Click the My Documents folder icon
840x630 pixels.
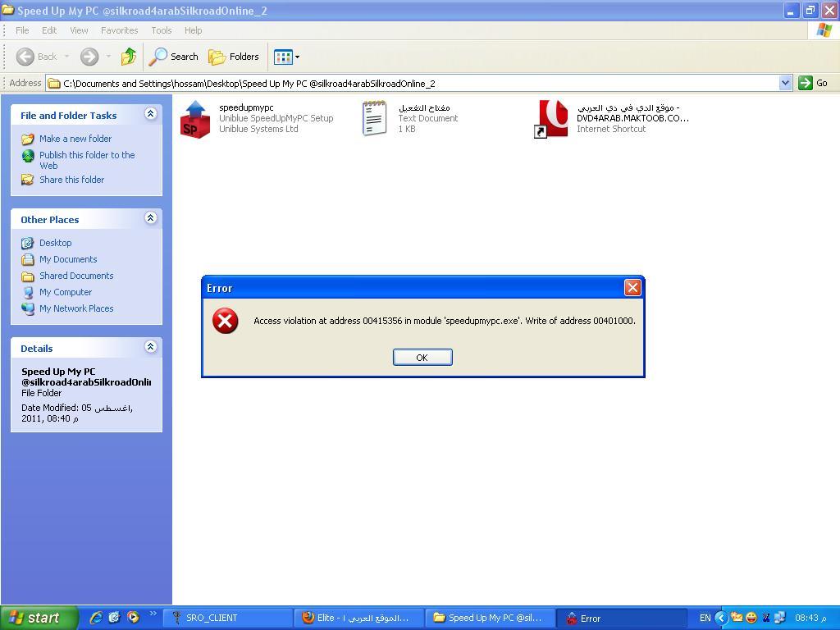click(x=28, y=260)
